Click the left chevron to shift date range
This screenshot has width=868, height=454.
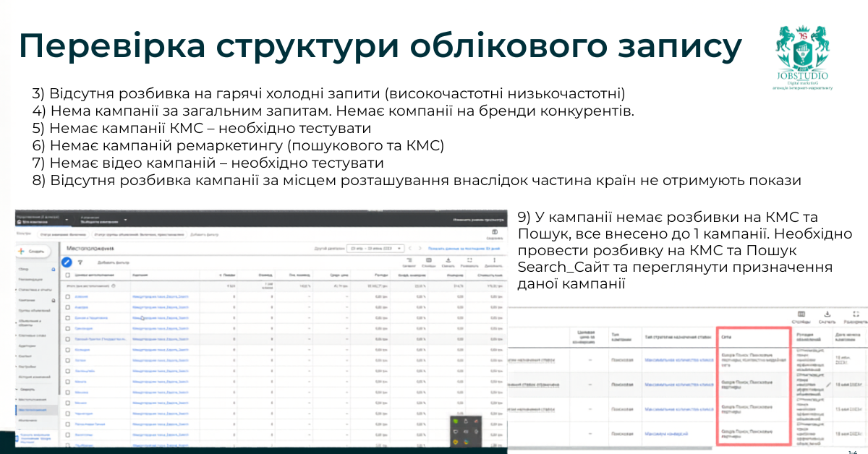410,248
